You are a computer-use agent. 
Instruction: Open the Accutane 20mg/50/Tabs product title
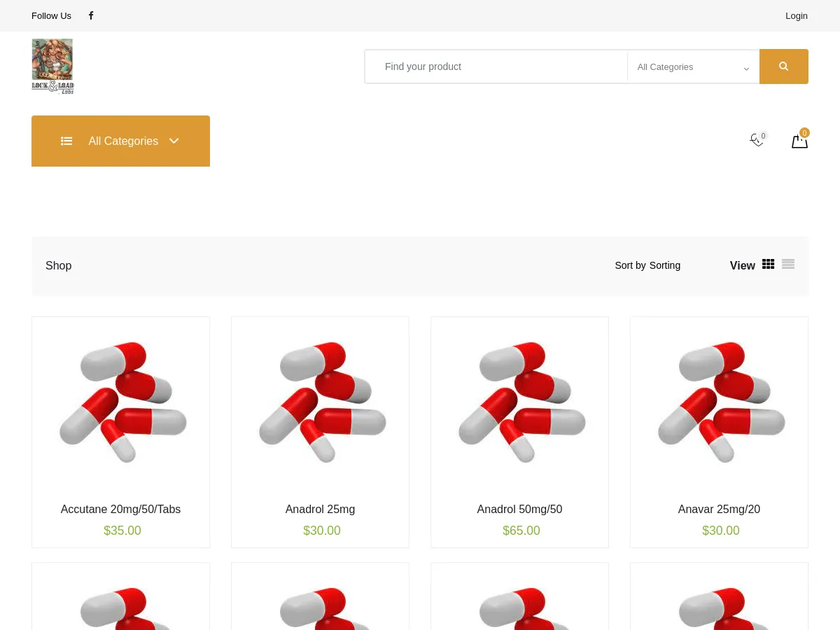click(x=120, y=509)
